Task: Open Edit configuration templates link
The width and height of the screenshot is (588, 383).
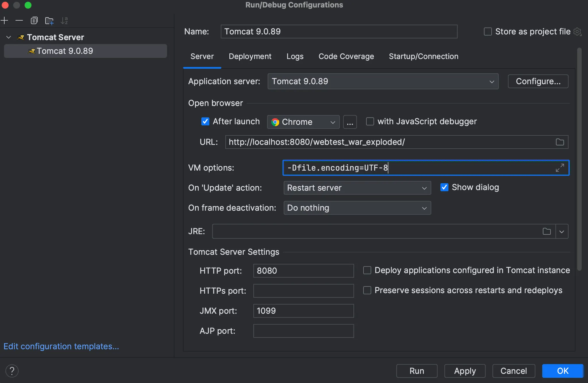Action: click(x=61, y=346)
